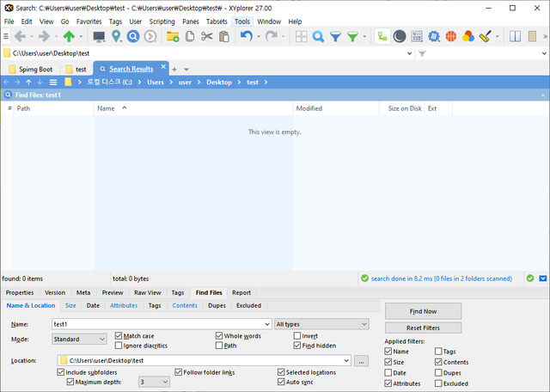Switch to the Contents filter tab
This screenshot has width=550, height=392.
point(185,305)
